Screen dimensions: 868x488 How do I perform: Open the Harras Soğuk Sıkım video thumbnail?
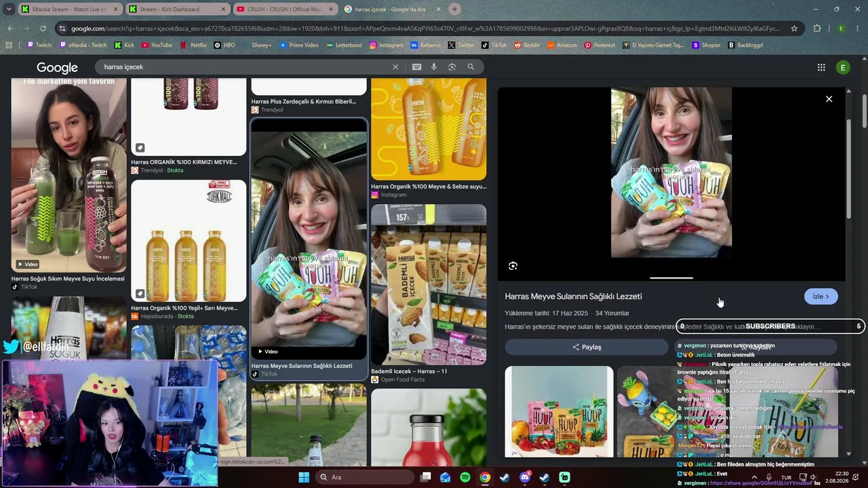tap(68, 174)
